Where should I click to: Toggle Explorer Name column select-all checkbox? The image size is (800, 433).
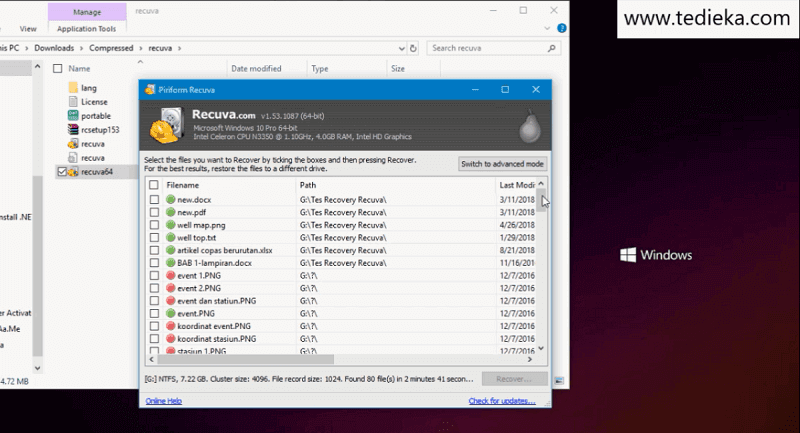58,68
